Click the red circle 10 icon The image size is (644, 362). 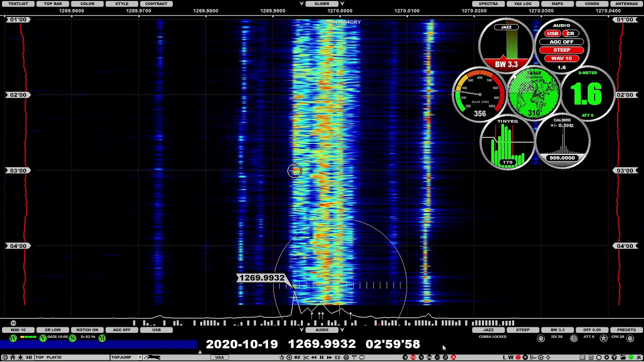(413, 357)
